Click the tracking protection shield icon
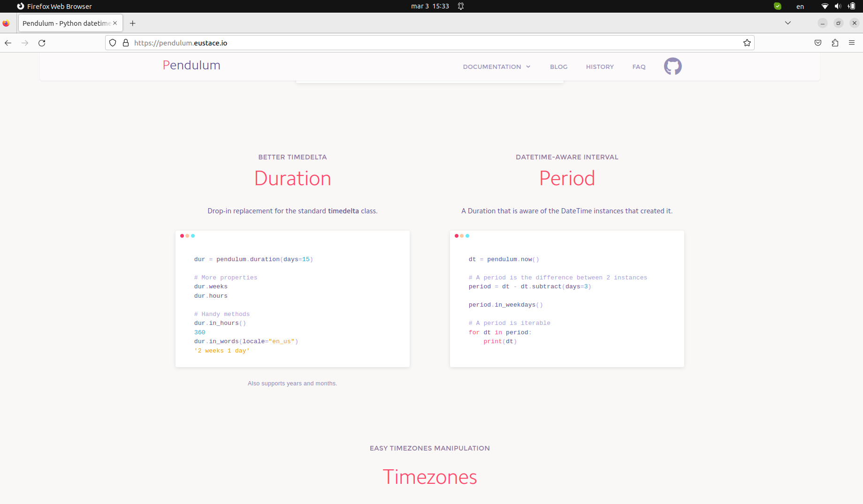Screen dimensions: 863x504 (112, 42)
